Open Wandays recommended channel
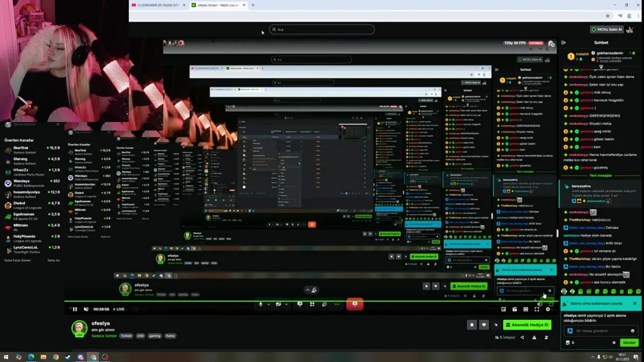This screenshot has width=644, height=362. [x=32, y=183]
